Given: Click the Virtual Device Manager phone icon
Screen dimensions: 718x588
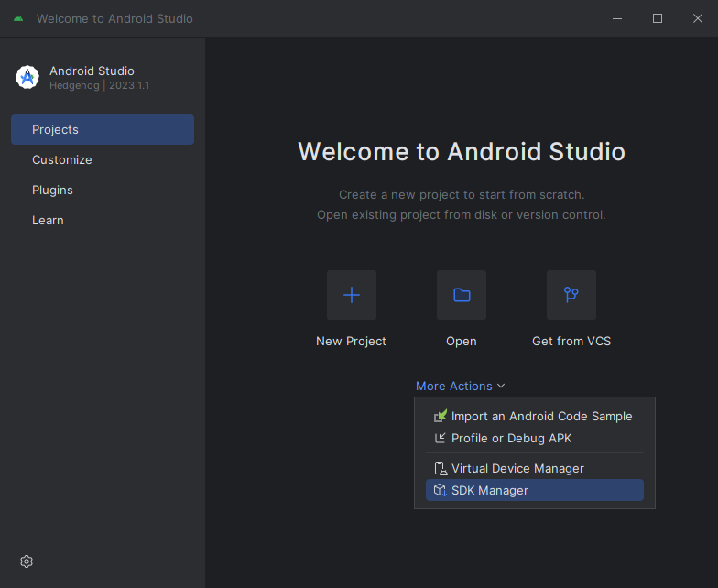Looking at the screenshot, I should [x=440, y=469].
